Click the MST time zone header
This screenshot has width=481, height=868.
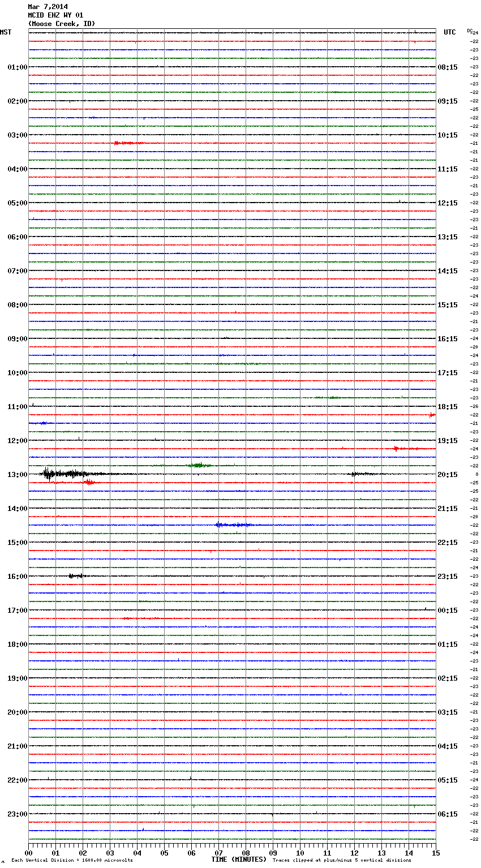(6, 32)
